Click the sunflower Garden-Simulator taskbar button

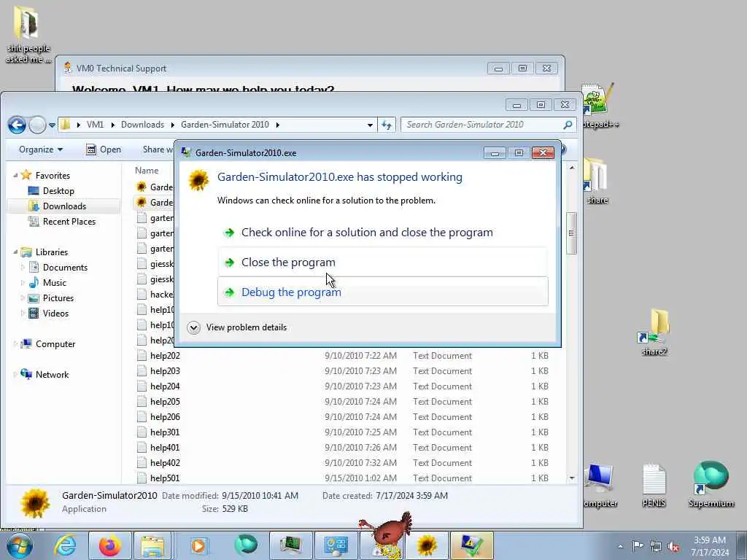point(427,545)
